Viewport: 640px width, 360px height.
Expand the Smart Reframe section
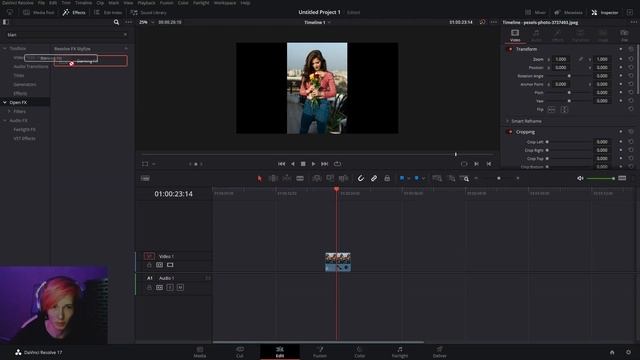tap(507, 121)
